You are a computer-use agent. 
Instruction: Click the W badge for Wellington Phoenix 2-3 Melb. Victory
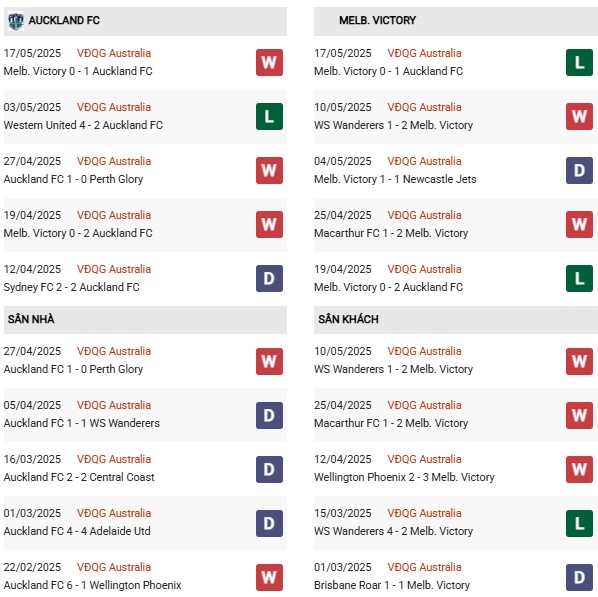[579, 469]
